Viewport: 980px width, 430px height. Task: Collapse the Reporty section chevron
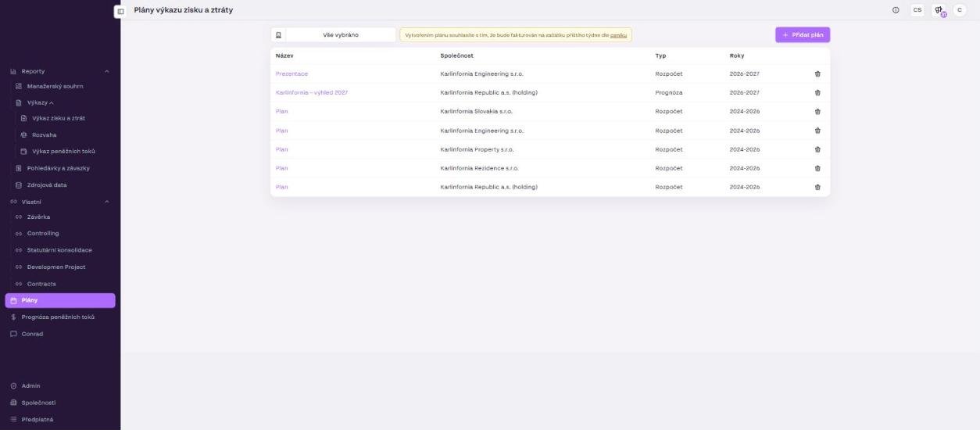(107, 71)
